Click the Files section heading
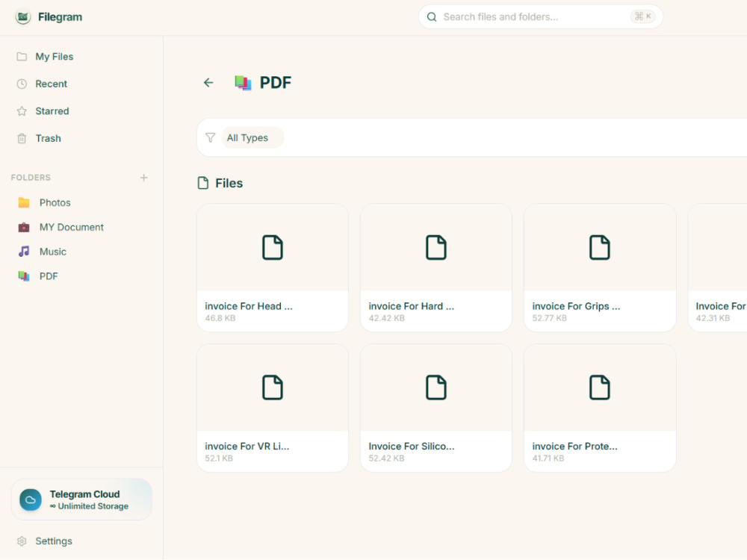 coord(229,184)
